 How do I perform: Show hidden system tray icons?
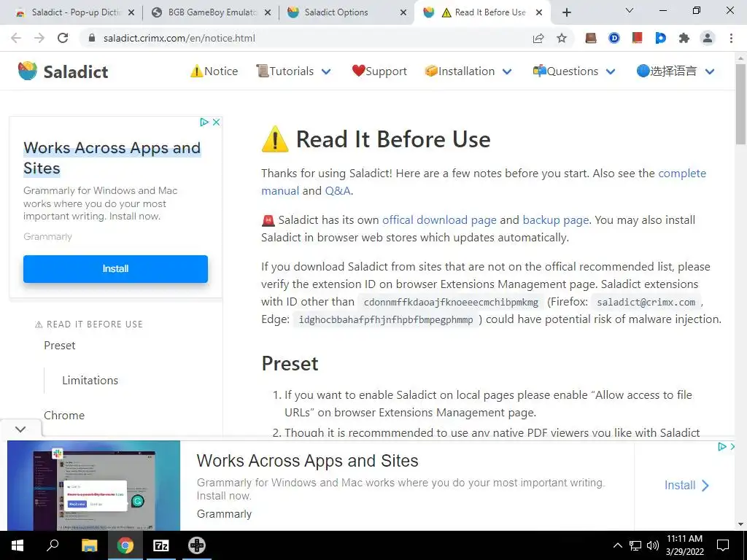pos(617,545)
